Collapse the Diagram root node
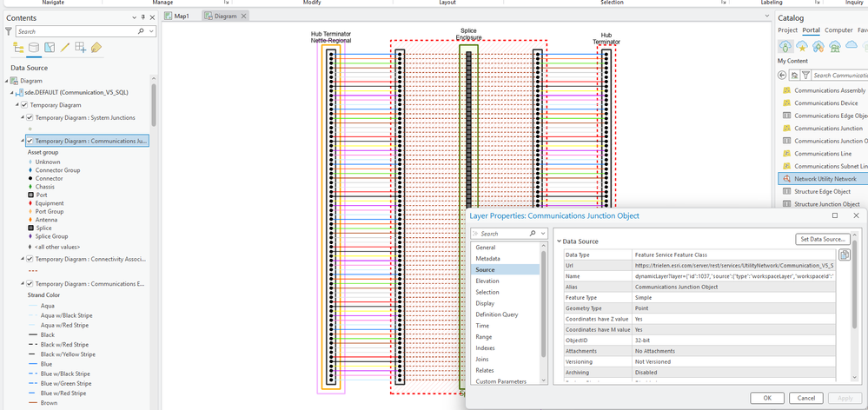 (7, 81)
